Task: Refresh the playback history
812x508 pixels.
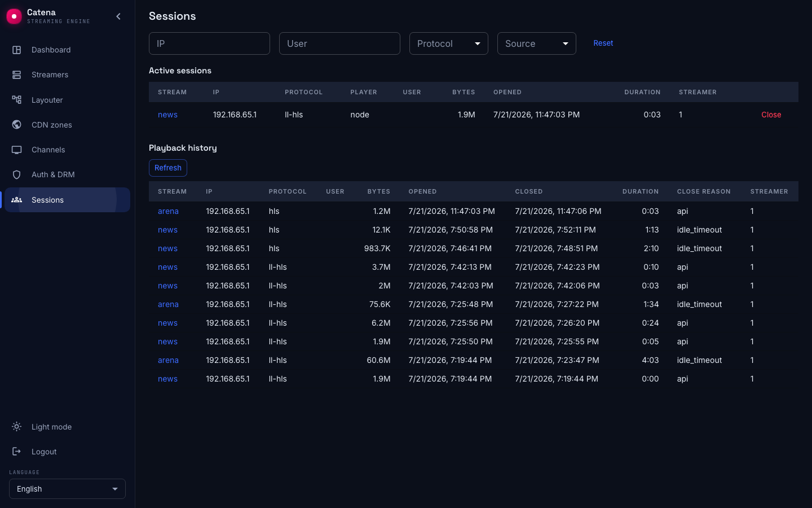Action: click(168, 168)
